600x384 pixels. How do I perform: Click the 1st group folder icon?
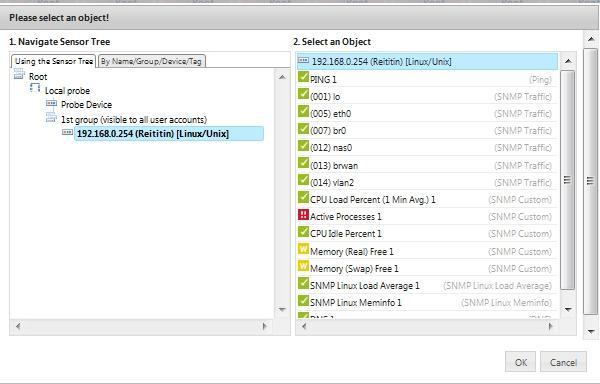[x=51, y=117]
